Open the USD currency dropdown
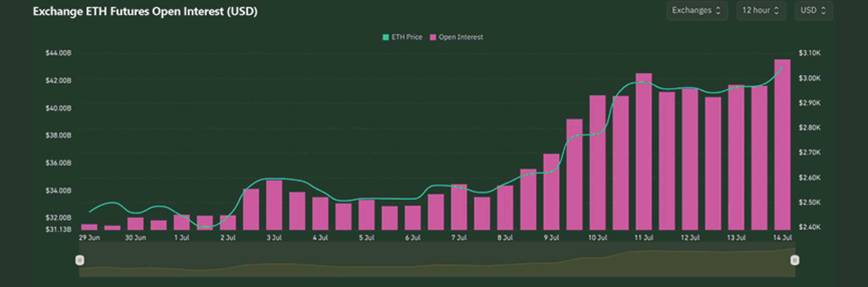The height and width of the screenshot is (287, 868). pos(814,11)
